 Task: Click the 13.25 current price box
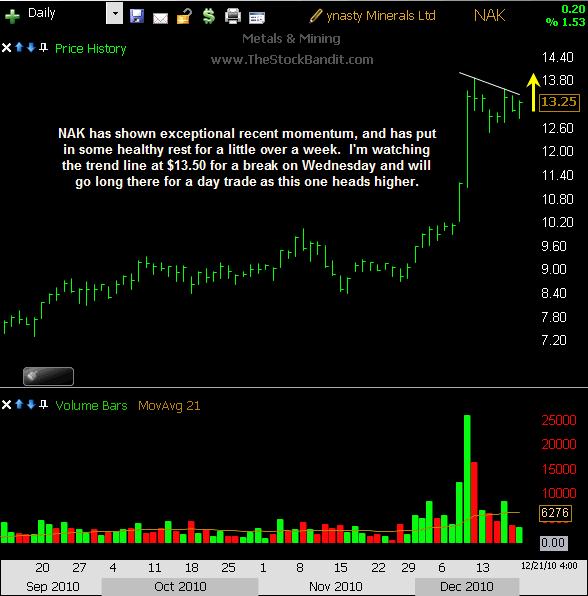click(559, 102)
